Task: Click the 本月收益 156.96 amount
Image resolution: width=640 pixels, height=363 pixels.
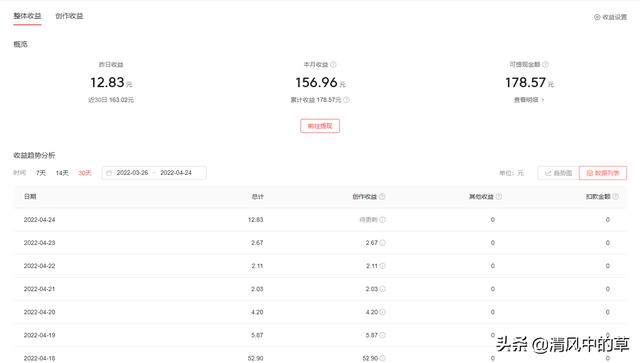Action: tap(317, 82)
